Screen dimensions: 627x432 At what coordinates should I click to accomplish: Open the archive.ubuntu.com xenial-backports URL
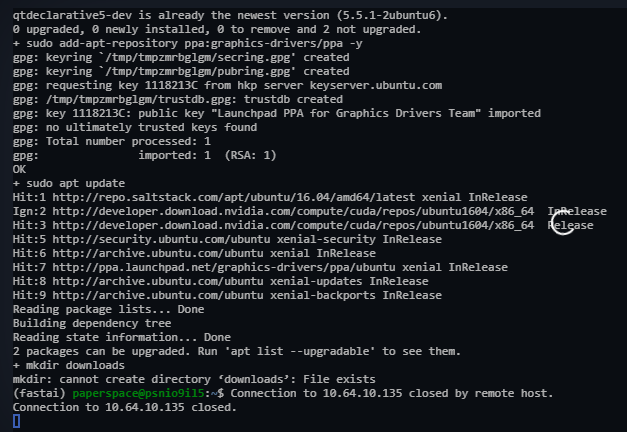(158, 295)
